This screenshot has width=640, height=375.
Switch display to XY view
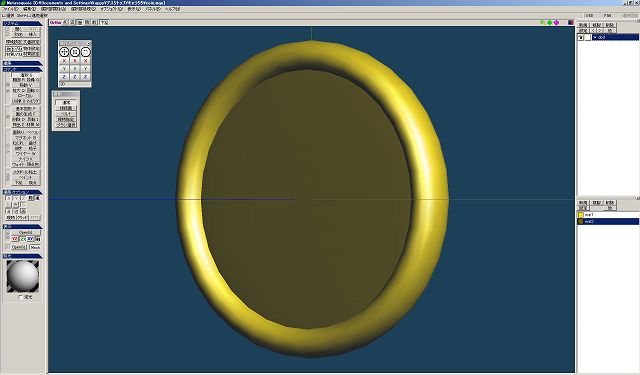(x=31, y=239)
